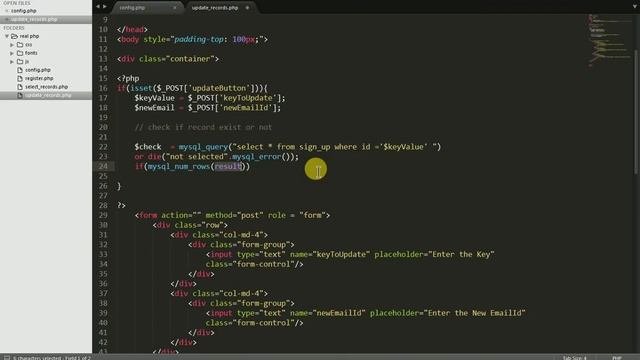
Task: Close config.php in the Open Files list
Action: pyautogui.click(x=7, y=11)
